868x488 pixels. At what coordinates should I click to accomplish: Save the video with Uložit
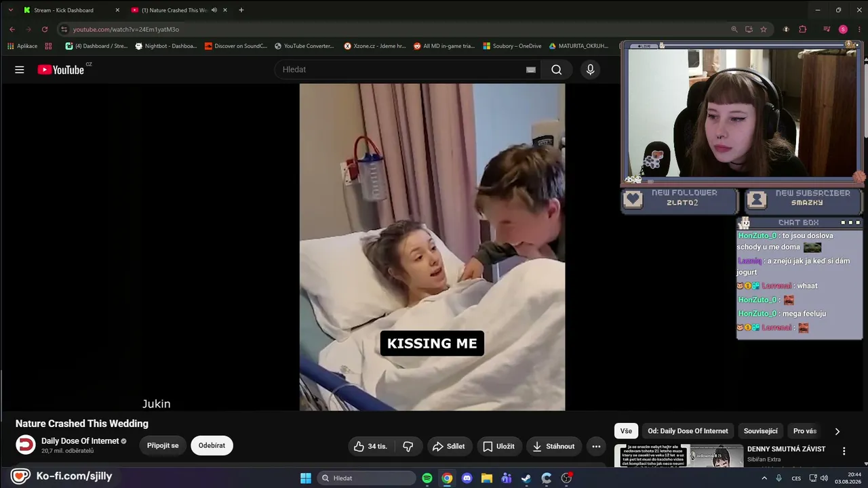[x=498, y=446]
